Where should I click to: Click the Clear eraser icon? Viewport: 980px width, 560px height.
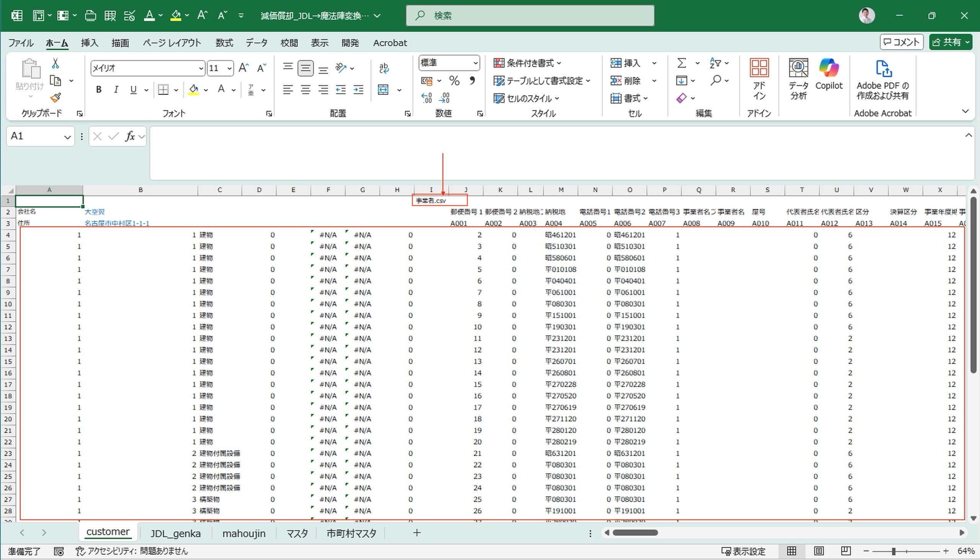tap(681, 98)
